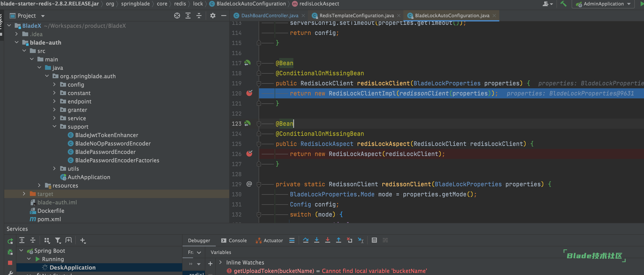Open BladeJwtTokenEnhancer class
Viewport: 644px width, 275px height.
coord(106,135)
